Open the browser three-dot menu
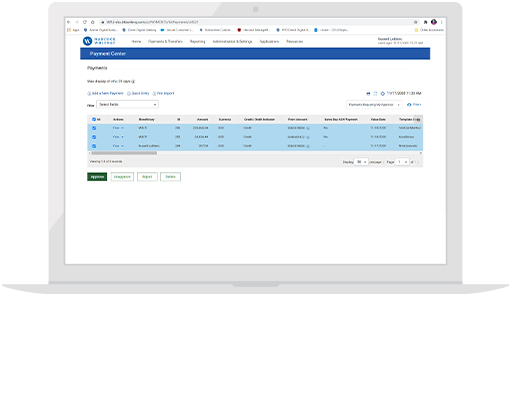 pyautogui.click(x=442, y=22)
